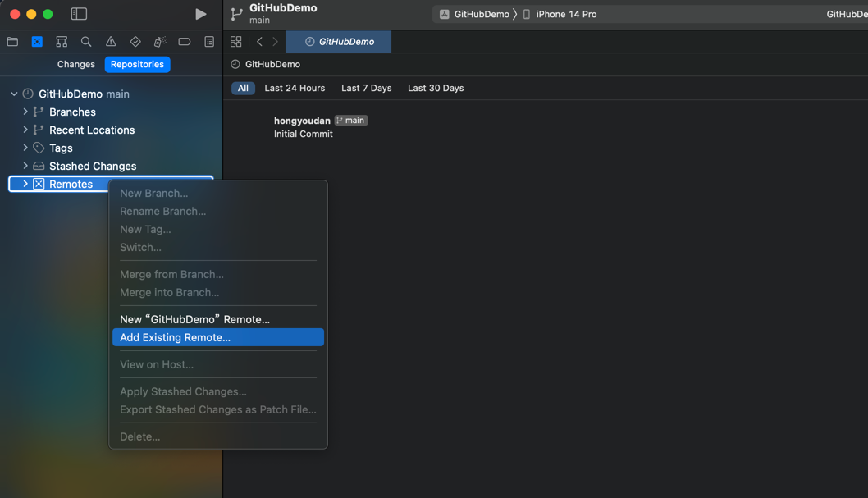Expand the Stashed Changes group
Screen dimensions: 868x498
pyautogui.click(x=25, y=166)
